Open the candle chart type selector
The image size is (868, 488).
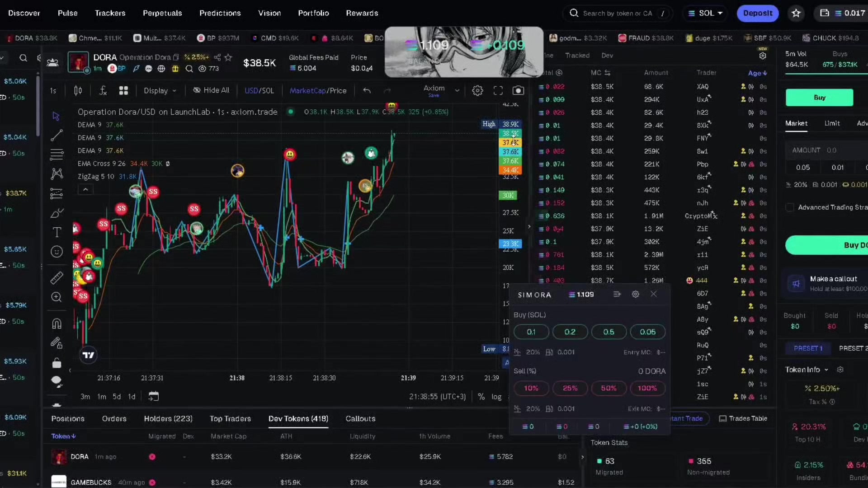pyautogui.click(x=78, y=91)
